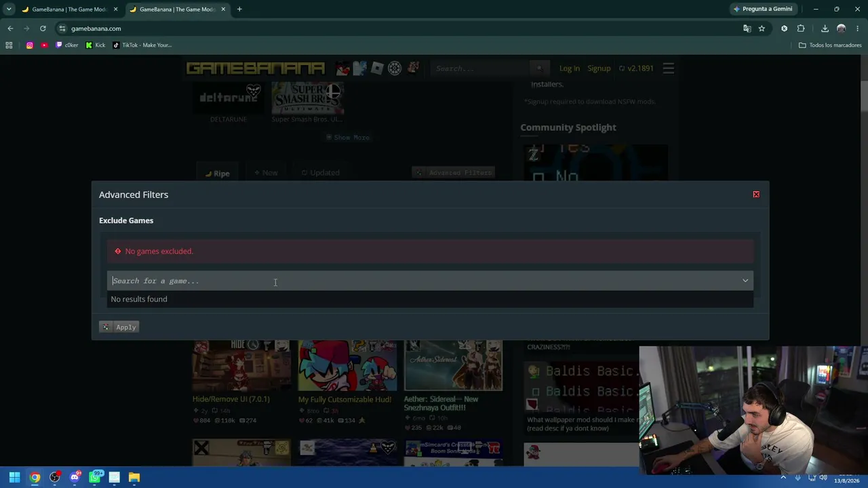Open WhatsApp from the taskbar
Viewport: 868px width, 488px height.
tap(94, 477)
